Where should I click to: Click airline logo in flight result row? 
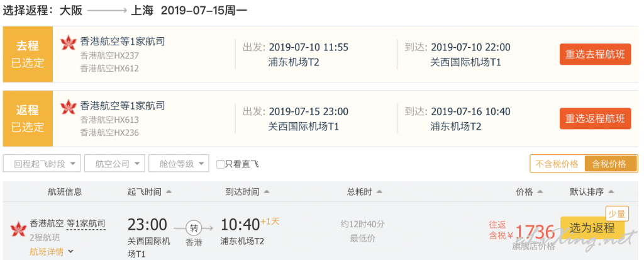coord(18,229)
